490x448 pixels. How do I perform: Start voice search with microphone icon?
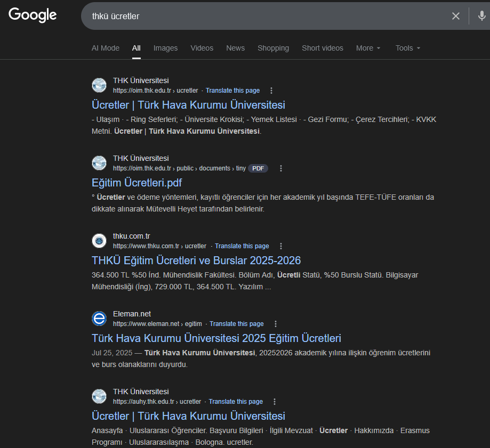pos(481,16)
